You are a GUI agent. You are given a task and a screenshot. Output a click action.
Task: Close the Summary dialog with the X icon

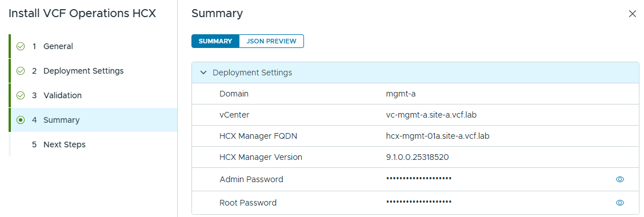pyautogui.click(x=633, y=14)
